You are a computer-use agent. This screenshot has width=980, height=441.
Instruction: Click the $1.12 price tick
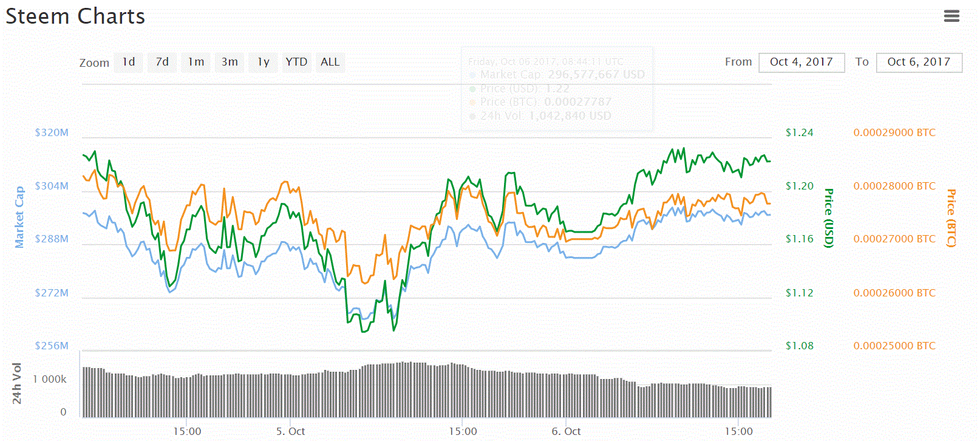point(799,293)
